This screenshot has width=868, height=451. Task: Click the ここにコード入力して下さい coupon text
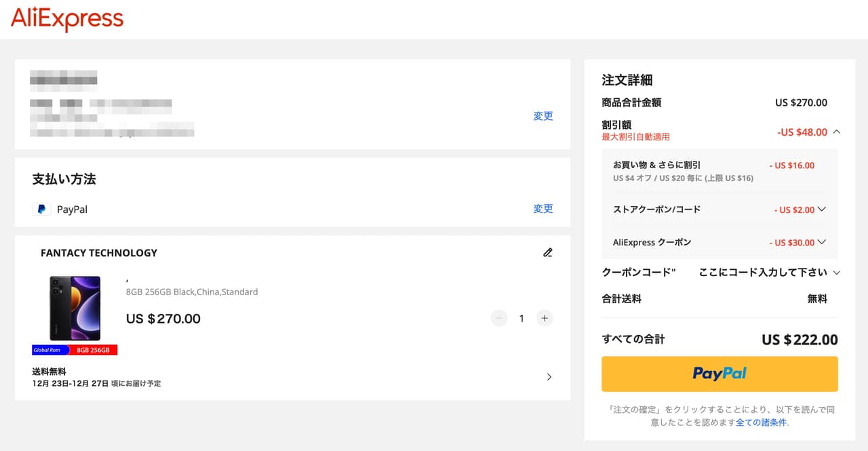[x=762, y=273]
